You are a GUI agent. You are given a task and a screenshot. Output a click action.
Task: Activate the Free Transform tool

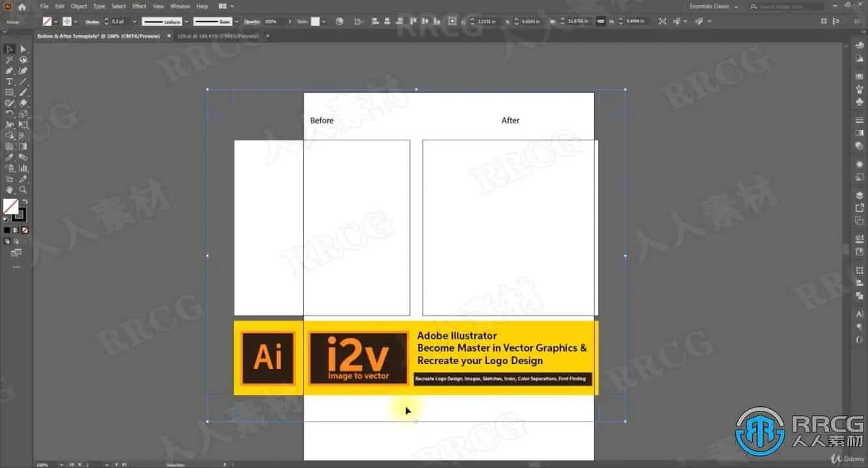click(23, 125)
